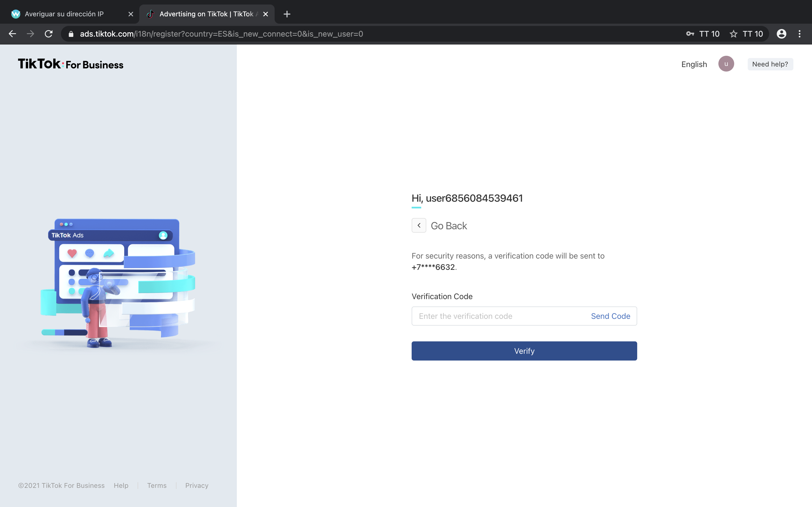The image size is (812, 507).
Task: Click the Help link in footer
Action: (x=122, y=485)
